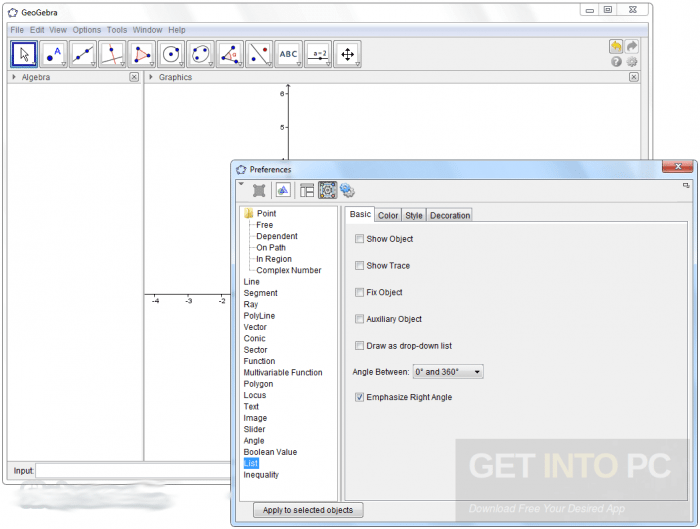The width and height of the screenshot is (700, 529).
Task: Open the Help question mark icon
Action: click(617, 62)
